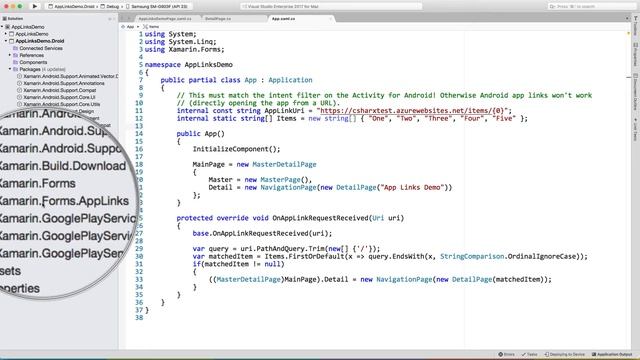Open the Unit Tests side pad
This screenshot has width=640, height=360.
[636, 129]
